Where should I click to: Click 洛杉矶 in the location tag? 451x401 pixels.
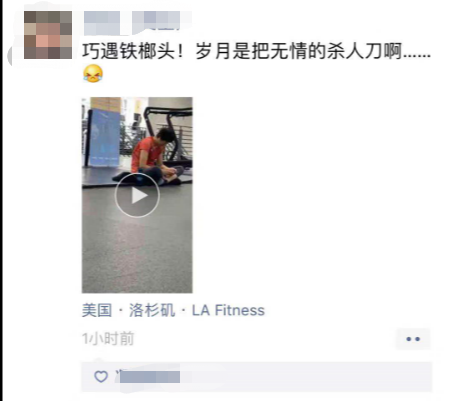(152, 310)
